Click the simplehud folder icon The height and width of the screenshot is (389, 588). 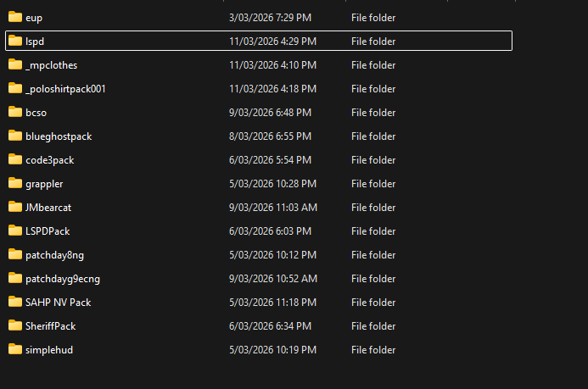(x=14, y=349)
